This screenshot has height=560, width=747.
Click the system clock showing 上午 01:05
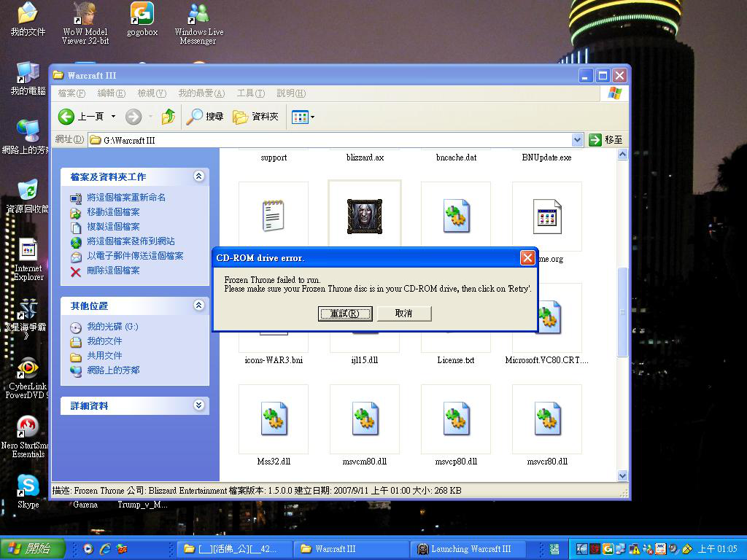pyautogui.click(x=718, y=549)
